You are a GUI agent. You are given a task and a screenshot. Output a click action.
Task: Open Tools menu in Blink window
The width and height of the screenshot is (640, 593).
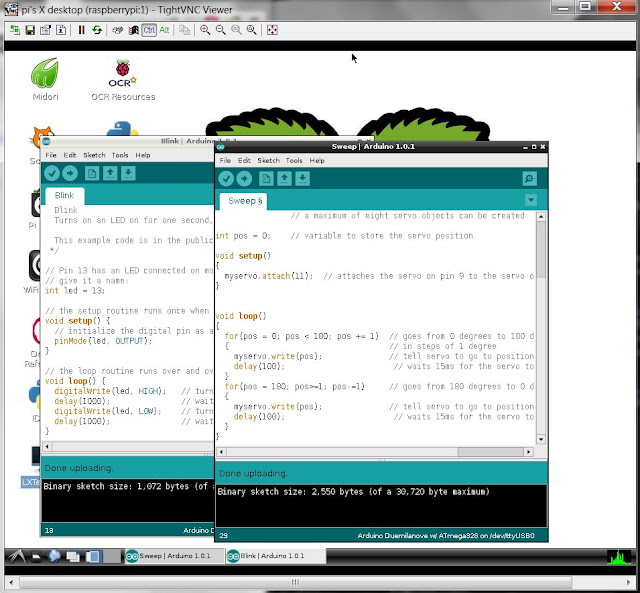click(120, 155)
